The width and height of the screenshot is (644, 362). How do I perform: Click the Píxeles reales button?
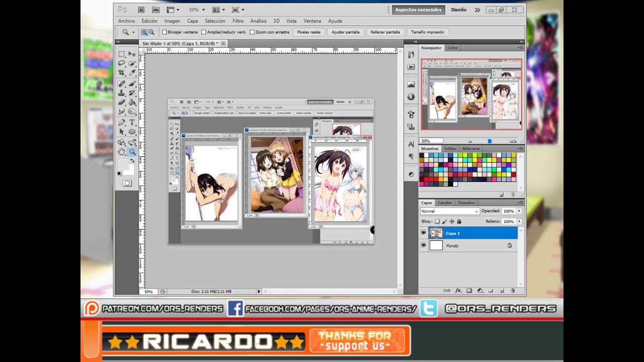[x=308, y=32]
